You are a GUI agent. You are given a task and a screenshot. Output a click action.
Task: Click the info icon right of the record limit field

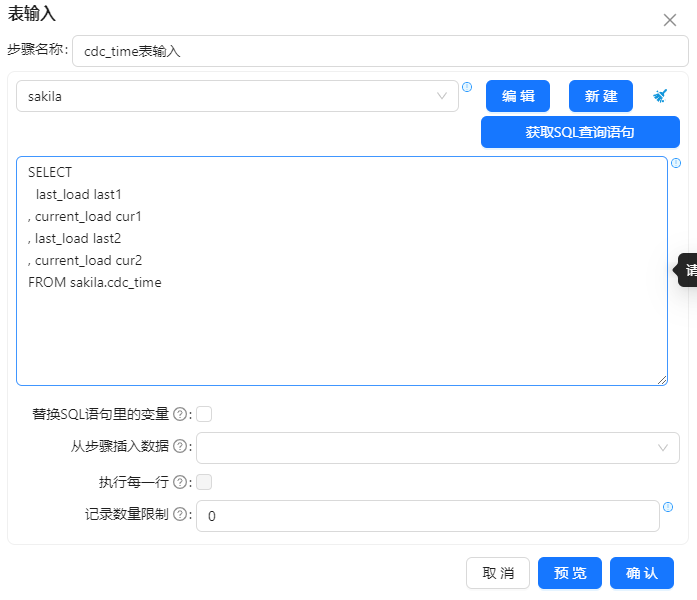668,507
